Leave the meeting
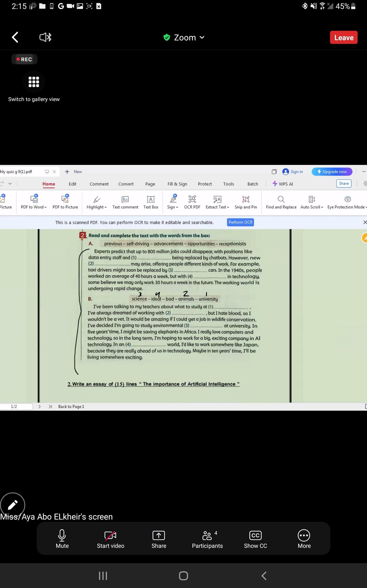 coord(343,37)
